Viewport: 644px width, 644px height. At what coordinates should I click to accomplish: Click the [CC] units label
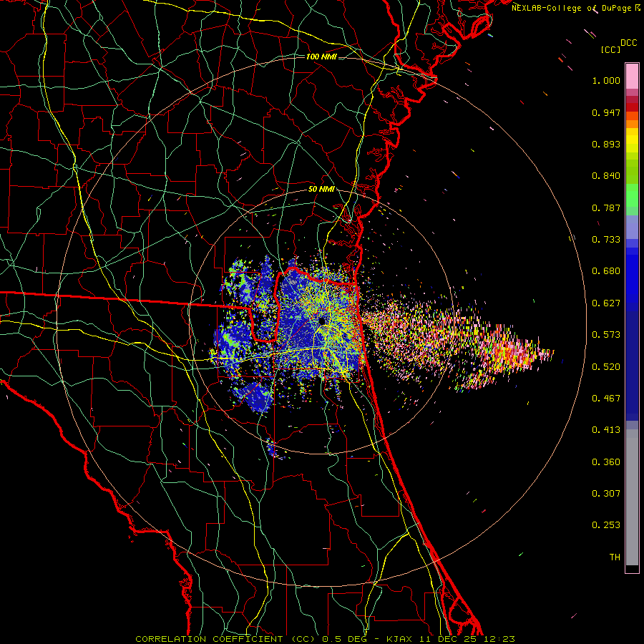tap(610, 49)
